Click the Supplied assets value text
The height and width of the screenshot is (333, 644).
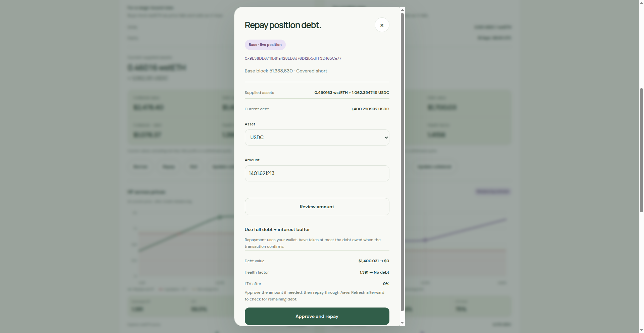352,93
